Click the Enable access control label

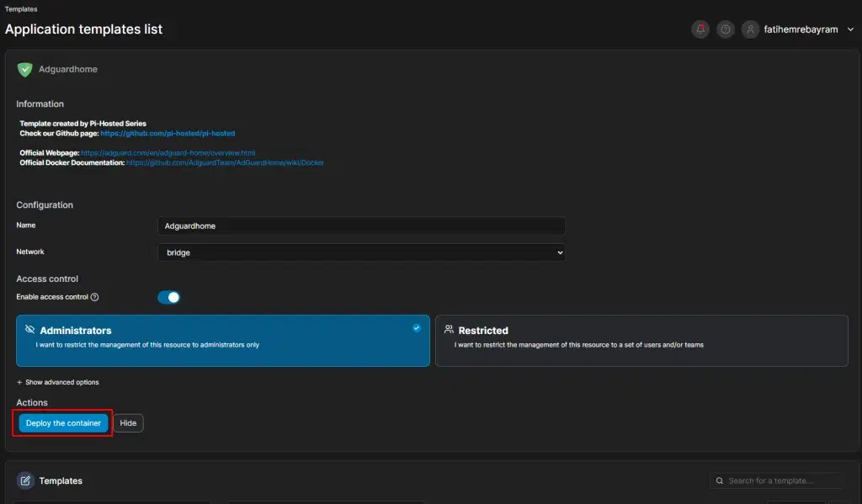pyautogui.click(x=52, y=297)
